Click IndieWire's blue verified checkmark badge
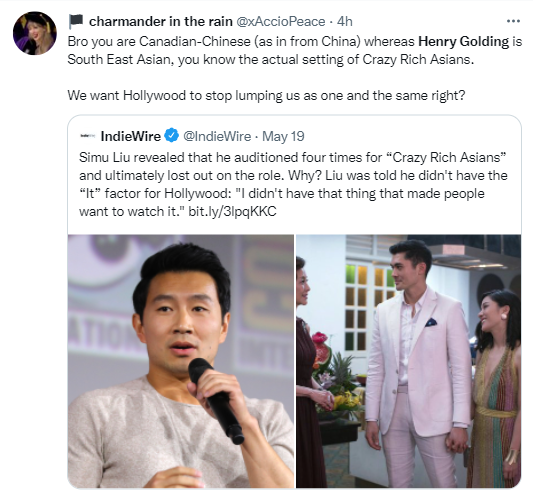Screen dimensions: 533x495 tap(172, 136)
